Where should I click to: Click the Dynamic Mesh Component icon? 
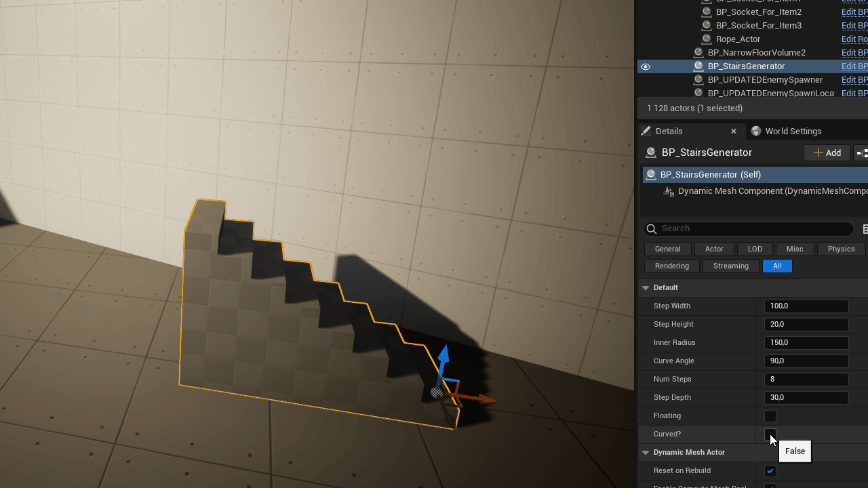pyautogui.click(x=669, y=191)
